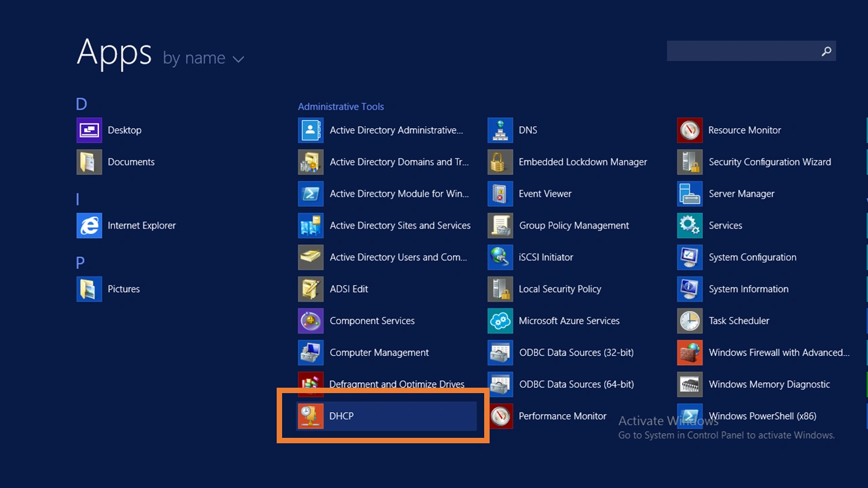The width and height of the screenshot is (868, 488).
Task: Launch the Resource Monitor icon
Action: click(x=690, y=130)
